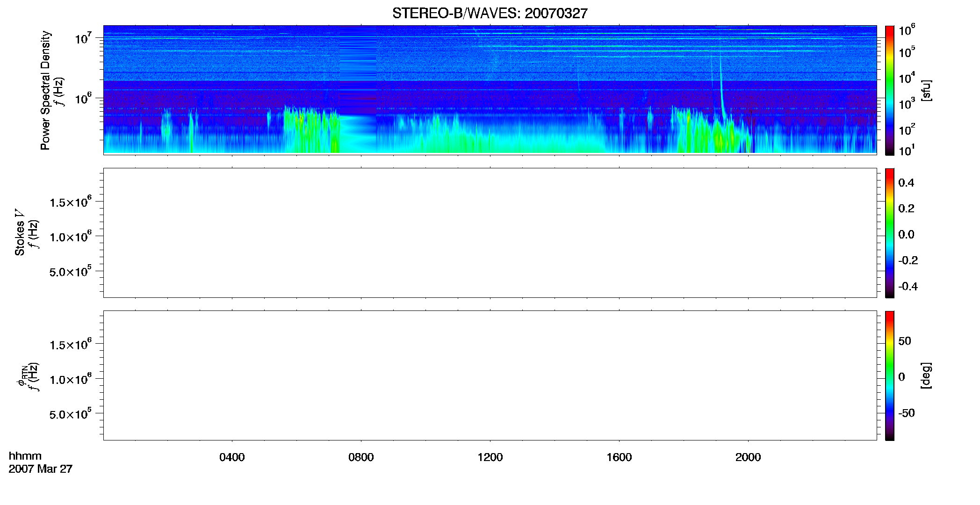Click the 0.4 label on Stokes V colorbar
Image resolution: width=980 pixels, height=505 pixels.
pyautogui.click(x=906, y=183)
